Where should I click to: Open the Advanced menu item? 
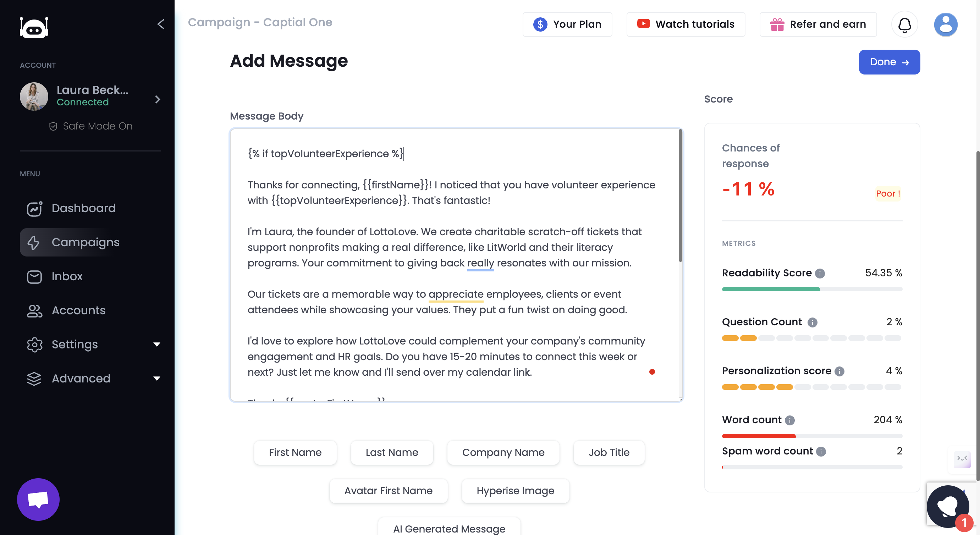[x=90, y=379]
